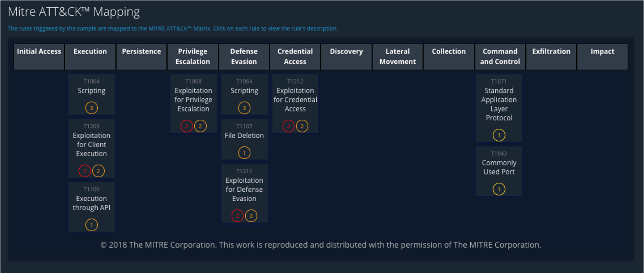The height and width of the screenshot is (274, 644).
Task: Click the Persistence column header
Action: pyautogui.click(x=141, y=56)
